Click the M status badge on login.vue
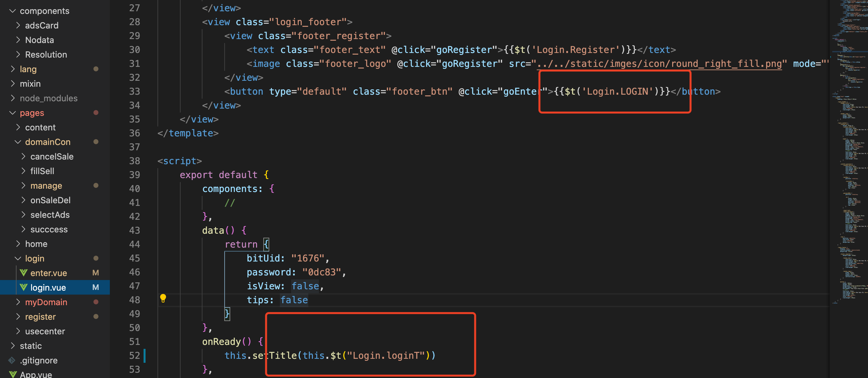The image size is (868, 378). (96, 287)
